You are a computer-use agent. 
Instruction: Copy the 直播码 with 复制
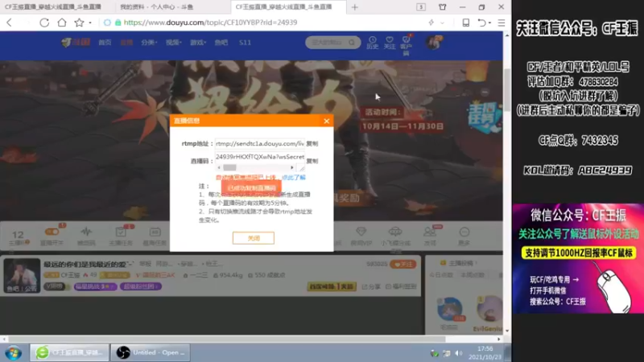pos(312,161)
